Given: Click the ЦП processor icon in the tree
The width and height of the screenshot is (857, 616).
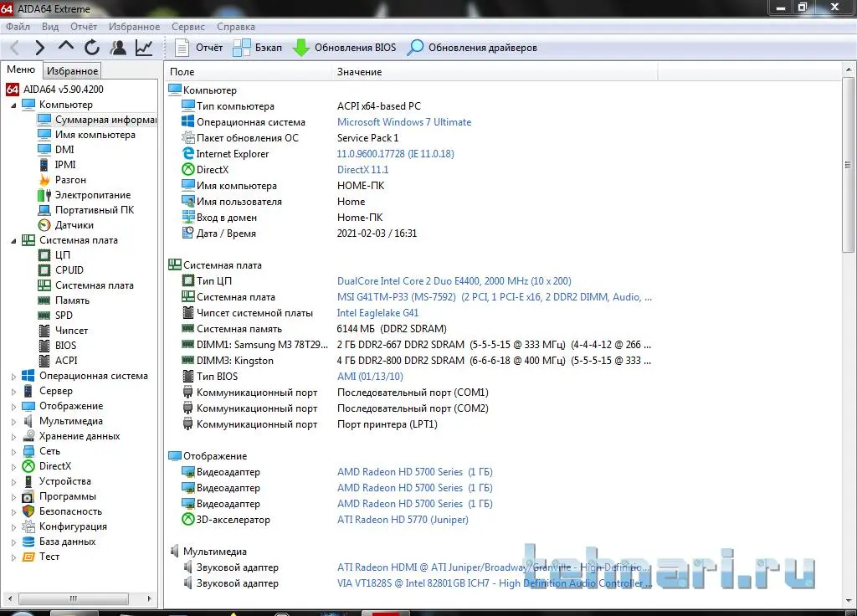Looking at the screenshot, I should (44, 254).
